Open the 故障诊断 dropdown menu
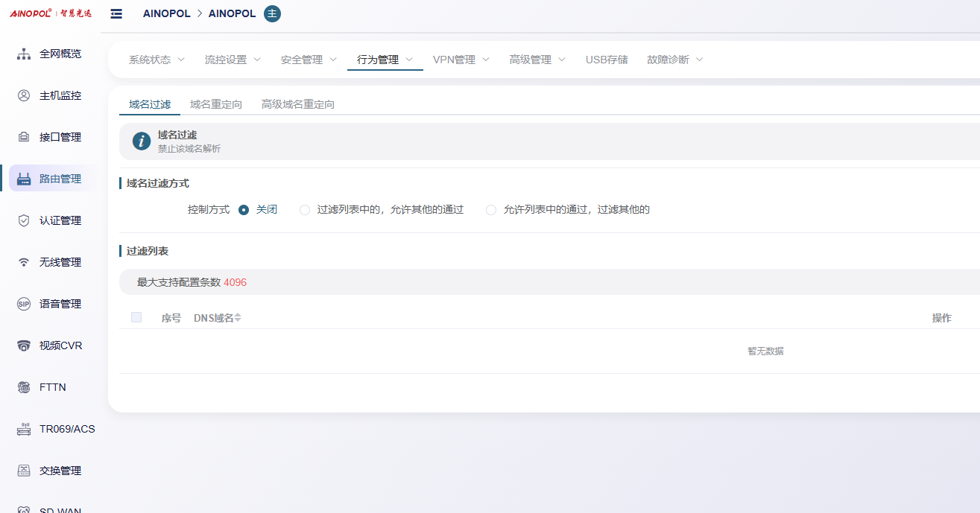This screenshot has height=513, width=980. tap(674, 60)
